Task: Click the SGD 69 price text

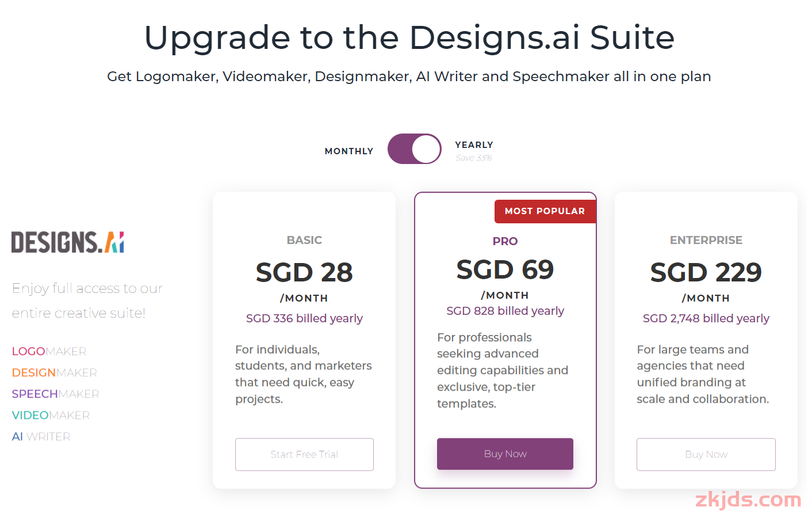Action: [x=505, y=269]
